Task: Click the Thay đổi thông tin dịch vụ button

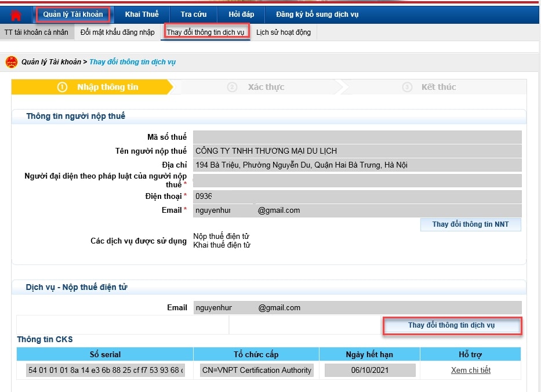Action: click(452, 325)
